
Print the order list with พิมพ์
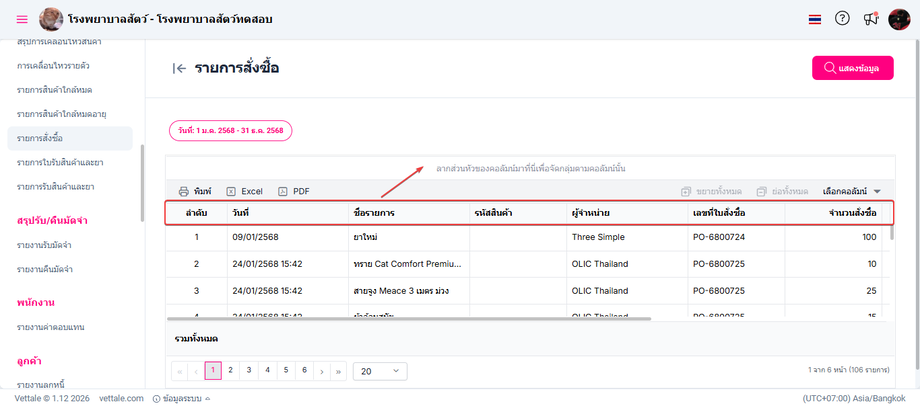pyautogui.click(x=195, y=191)
